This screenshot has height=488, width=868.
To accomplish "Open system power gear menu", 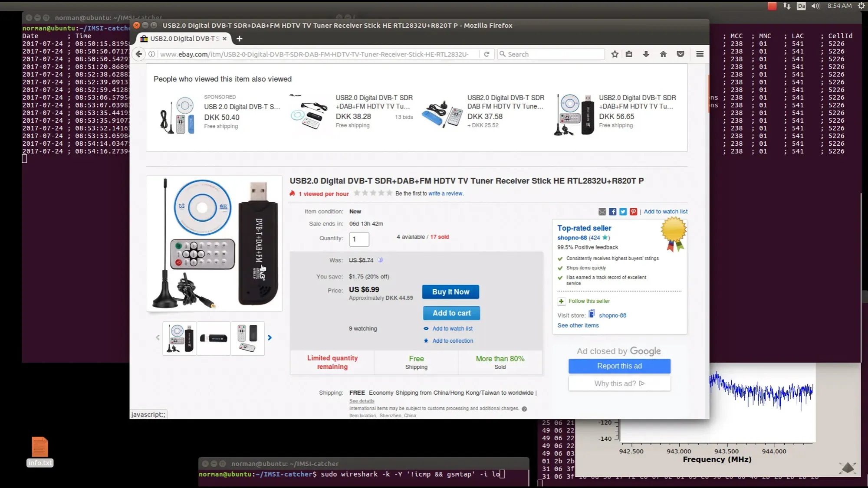I will tap(861, 6).
